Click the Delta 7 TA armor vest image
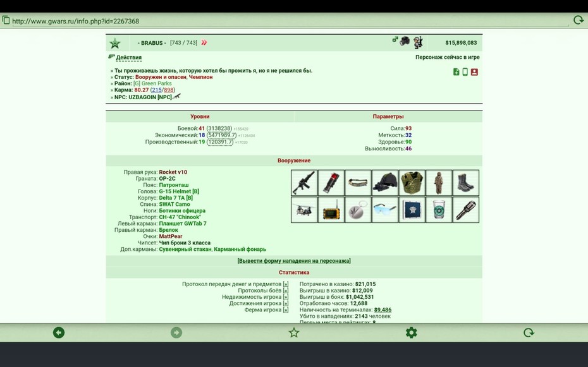This screenshot has height=367, width=588. point(412,183)
